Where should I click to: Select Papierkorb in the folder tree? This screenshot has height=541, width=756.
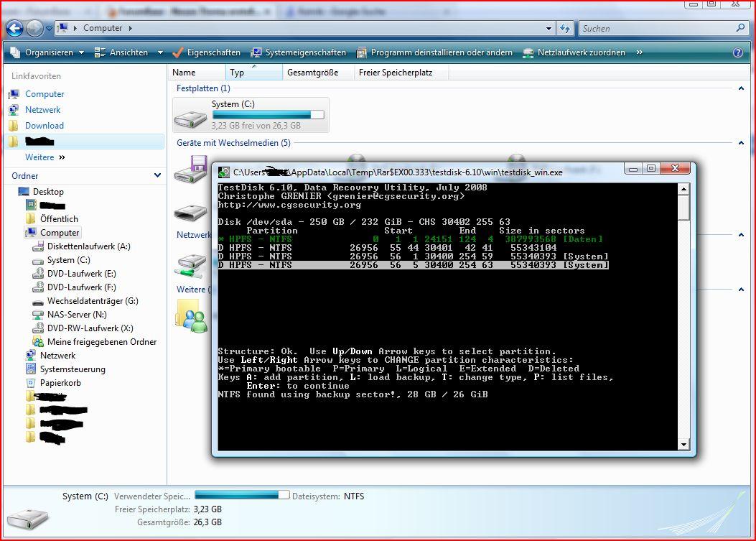[60, 383]
